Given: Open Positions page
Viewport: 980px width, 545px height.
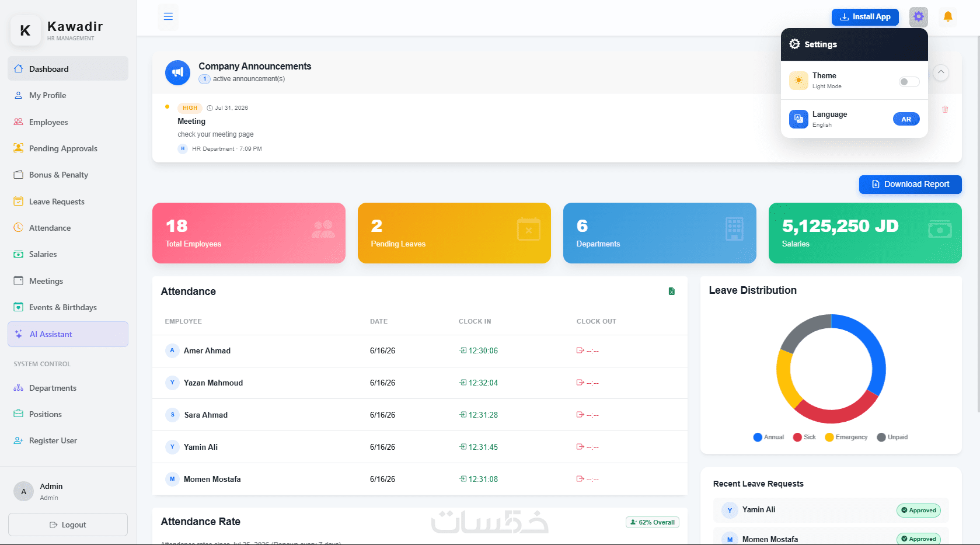Looking at the screenshot, I should (68, 414).
